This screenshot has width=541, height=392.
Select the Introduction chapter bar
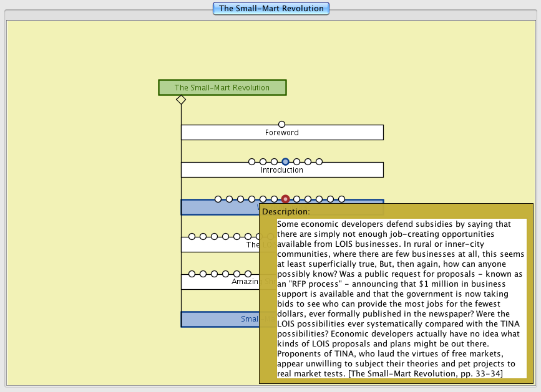click(282, 170)
